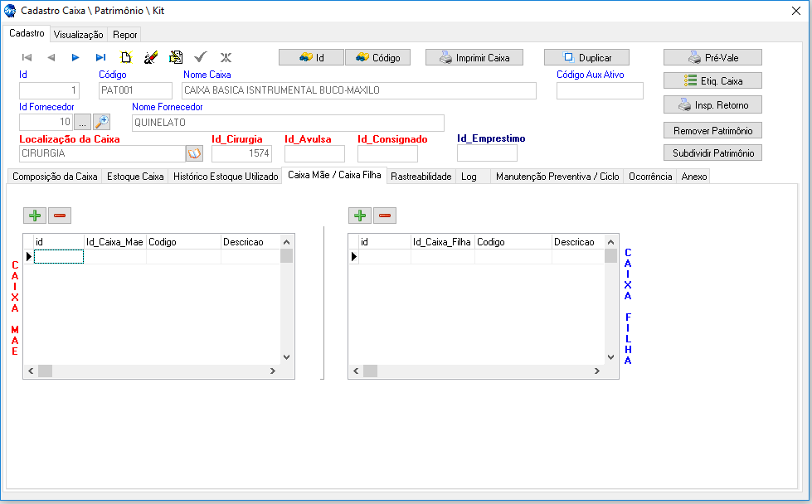
Task: Switch to the Visualização tab
Action: coord(78,35)
